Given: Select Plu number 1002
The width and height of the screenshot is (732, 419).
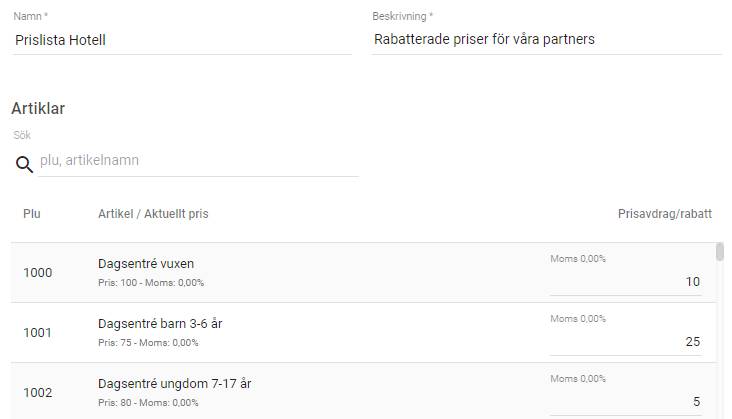Looking at the screenshot, I should pyautogui.click(x=38, y=392).
